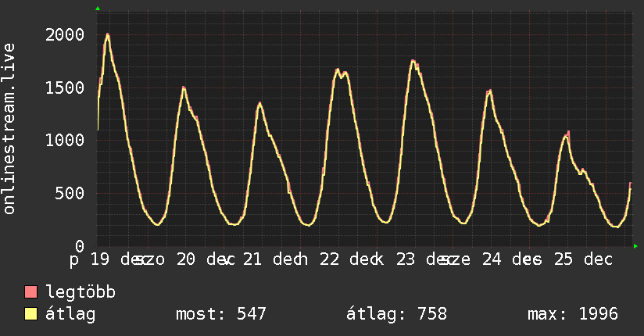Image resolution: width=644 pixels, height=336 pixels.
Task: Click the onlinestream.live vertical axis title
Action: tap(9, 129)
